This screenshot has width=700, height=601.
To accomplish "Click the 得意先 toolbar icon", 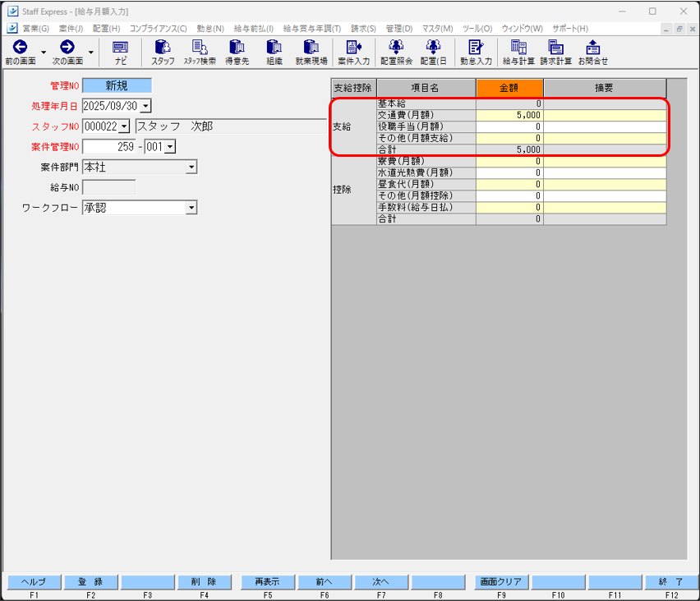I will click(x=237, y=52).
